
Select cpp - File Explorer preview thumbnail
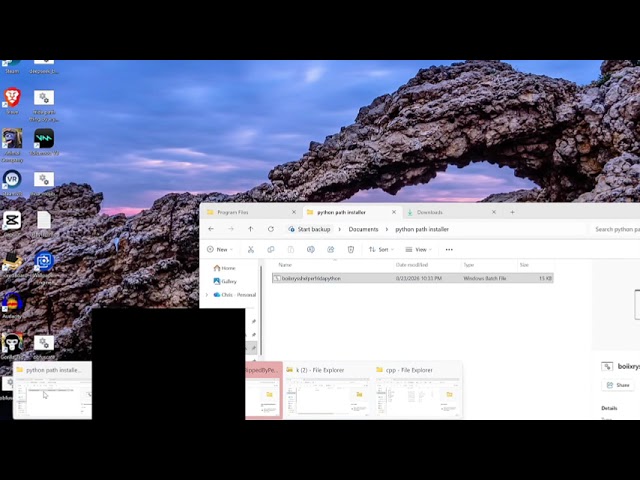tap(418, 390)
